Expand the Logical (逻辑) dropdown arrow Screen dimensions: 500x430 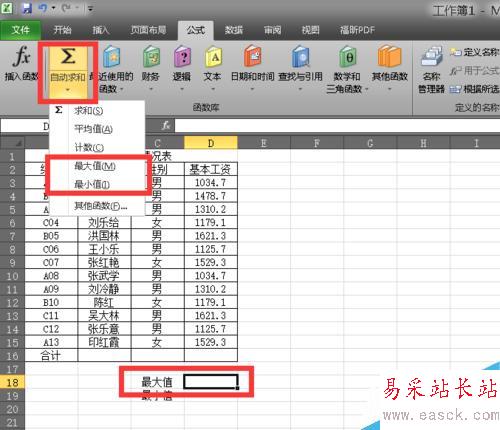182,89
